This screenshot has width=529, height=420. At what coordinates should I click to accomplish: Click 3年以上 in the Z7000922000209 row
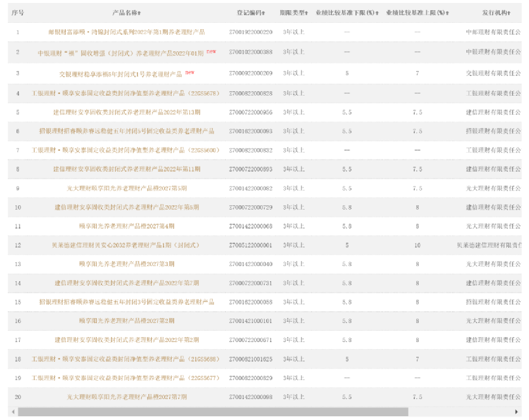[x=294, y=73]
